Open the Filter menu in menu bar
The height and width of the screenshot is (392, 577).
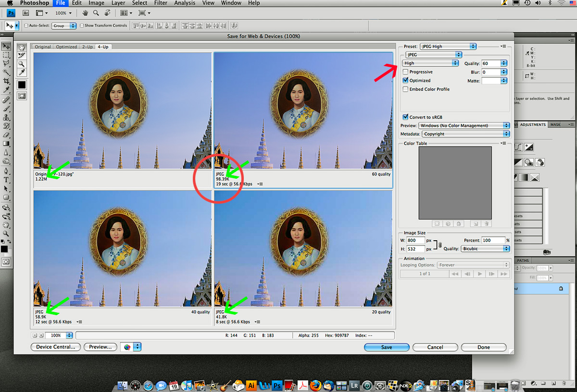click(x=161, y=3)
